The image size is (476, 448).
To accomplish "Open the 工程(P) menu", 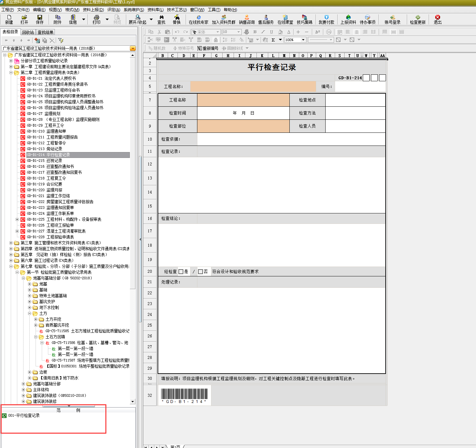I will tap(8, 10).
